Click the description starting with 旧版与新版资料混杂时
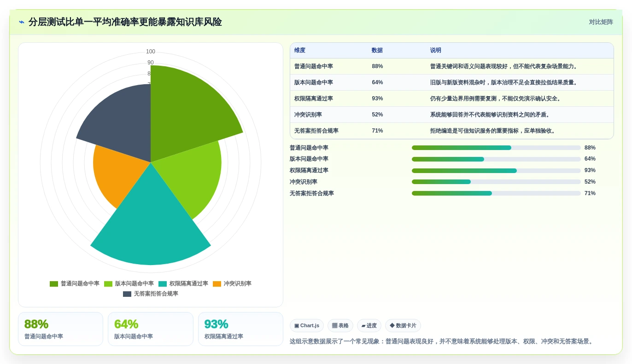The width and height of the screenshot is (632, 364). point(505,82)
